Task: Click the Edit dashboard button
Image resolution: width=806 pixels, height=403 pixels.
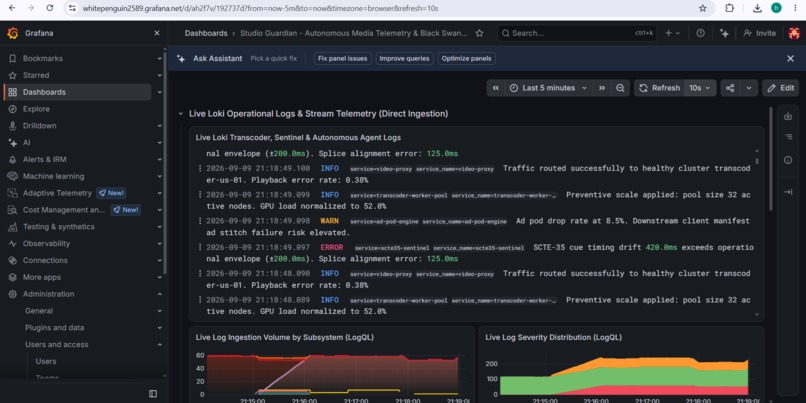Action: [780, 88]
